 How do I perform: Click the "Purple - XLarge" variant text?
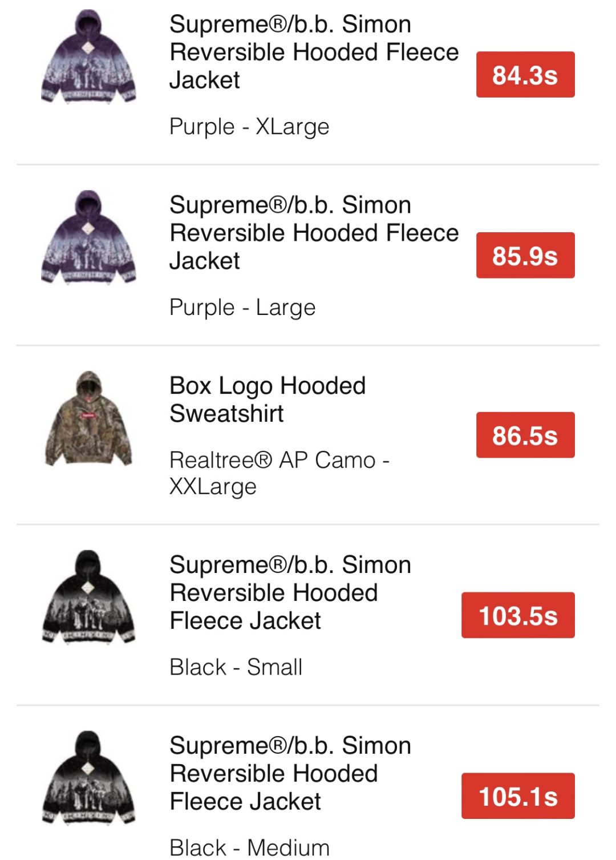coord(249,127)
